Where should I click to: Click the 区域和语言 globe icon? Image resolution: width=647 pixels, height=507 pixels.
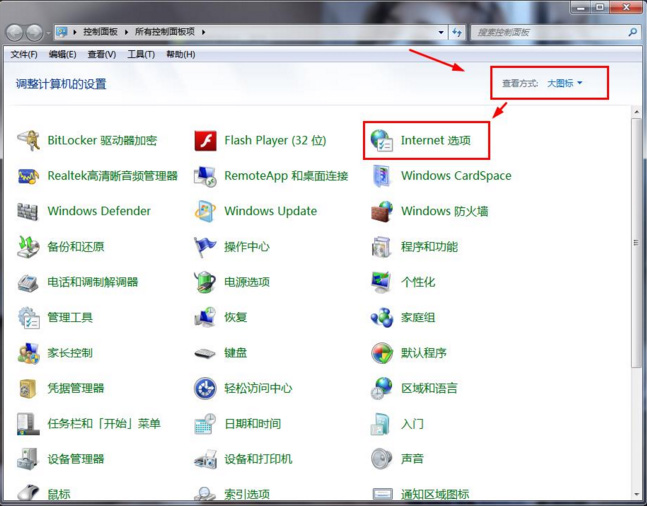pyautogui.click(x=382, y=389)
